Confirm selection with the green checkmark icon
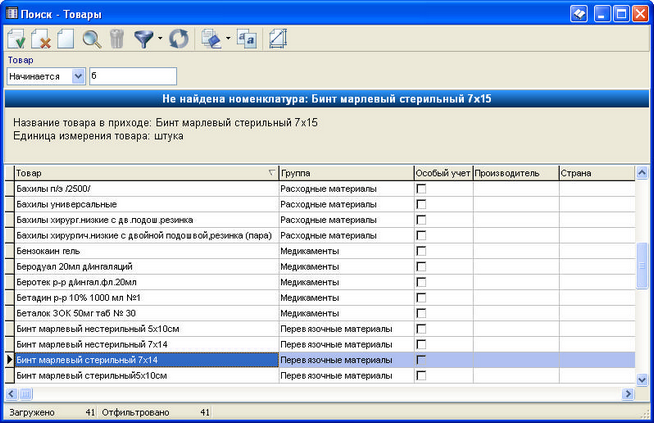Image resolution: width=654 pixels, height=423 pixels. pos(16,39)
